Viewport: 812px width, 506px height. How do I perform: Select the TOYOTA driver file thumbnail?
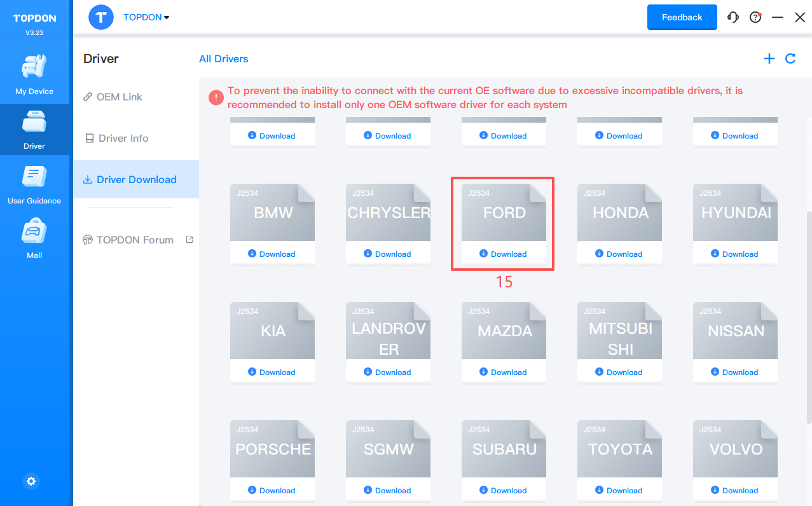[x=619, y=449]
